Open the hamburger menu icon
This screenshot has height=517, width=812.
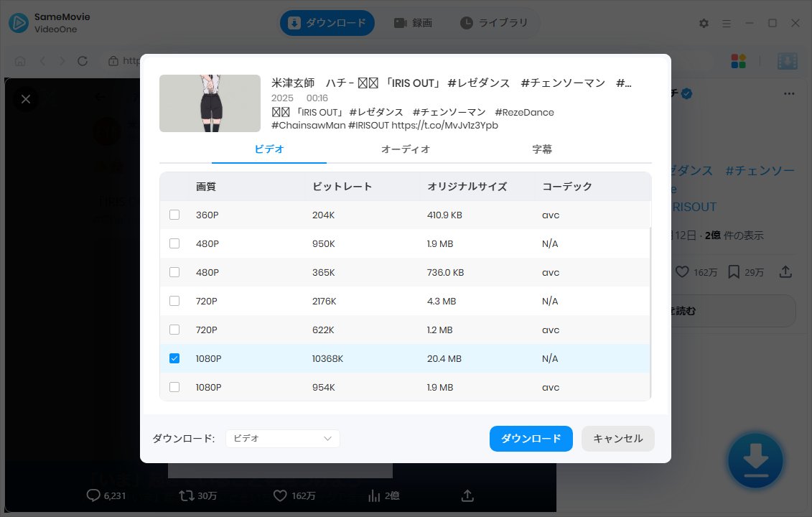point(727,23)
